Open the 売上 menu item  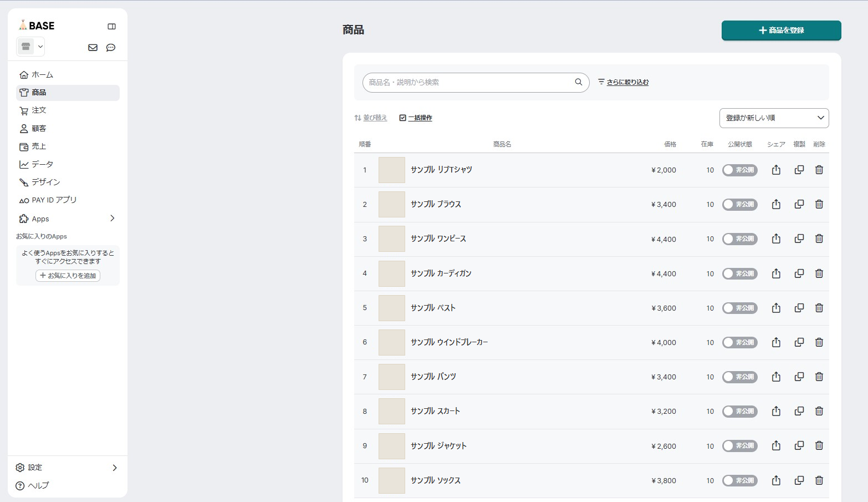click(68, 146)
